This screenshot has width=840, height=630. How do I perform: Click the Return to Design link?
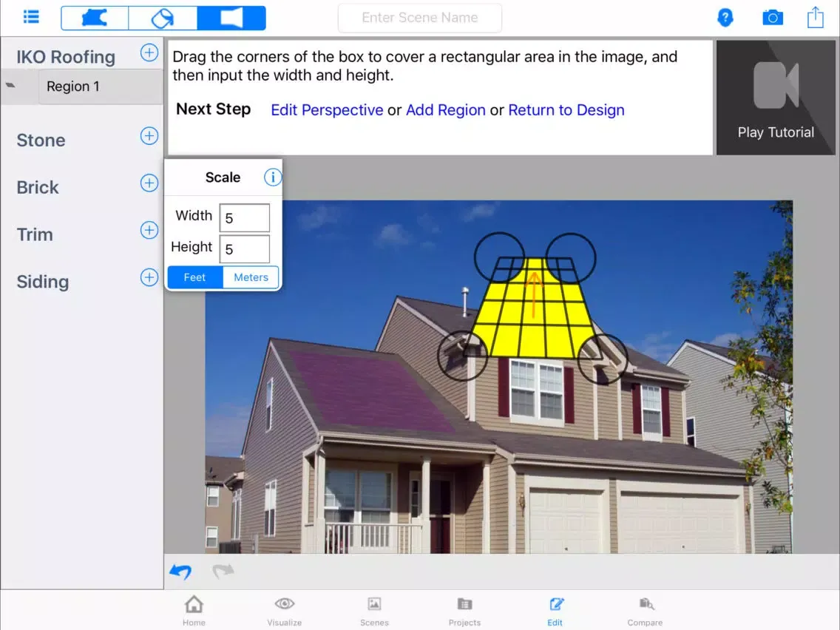(566, 110)
